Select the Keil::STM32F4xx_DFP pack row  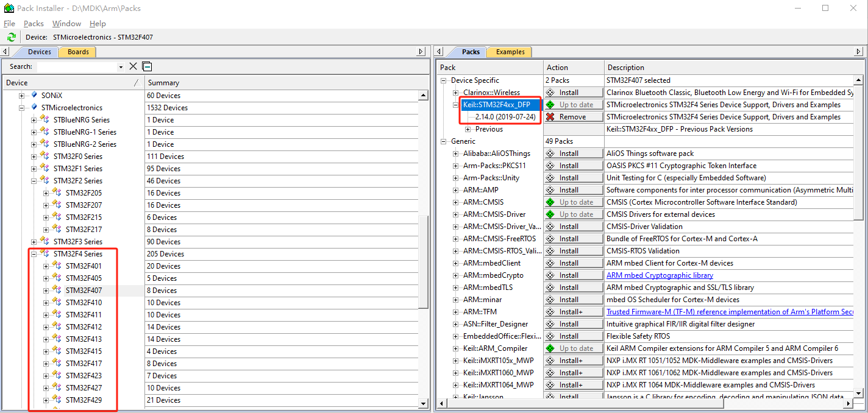point(497,105)
